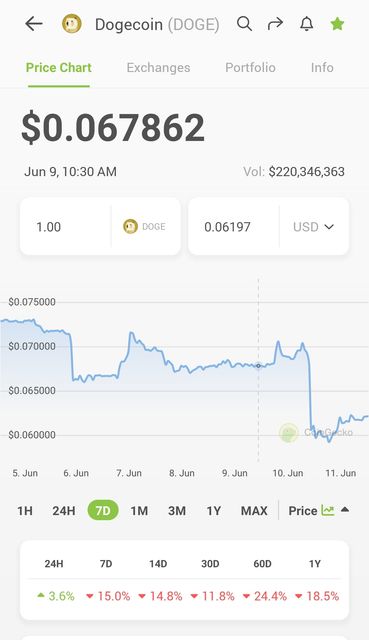Select the 1H chart range

pyautogui.click(x=25, y=511)
